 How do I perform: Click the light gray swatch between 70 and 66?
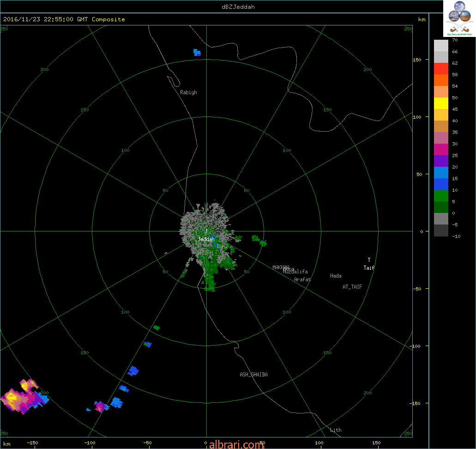pos(441,46)
